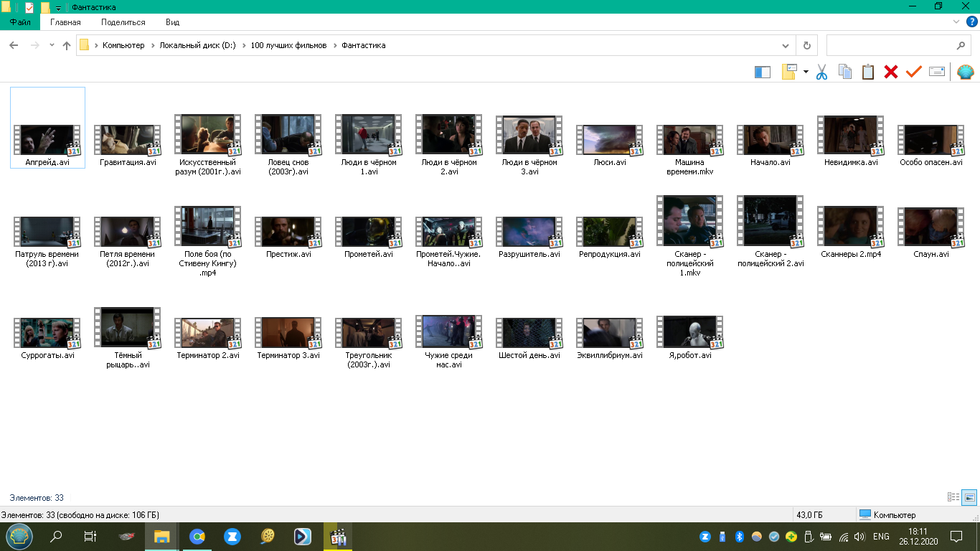The height and width of the screenshot is (551, 980).
Task: Click the 100 лучших фильмов breadcrumb
Action: coord(288,45)
